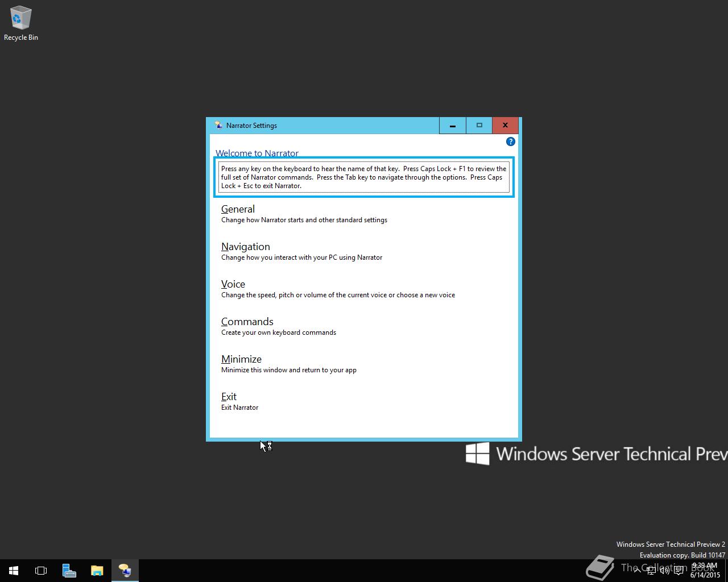This screenshot has height=582, width=728.
Task: Open the Navigation settings link
Action: click(x=245, y=247)
